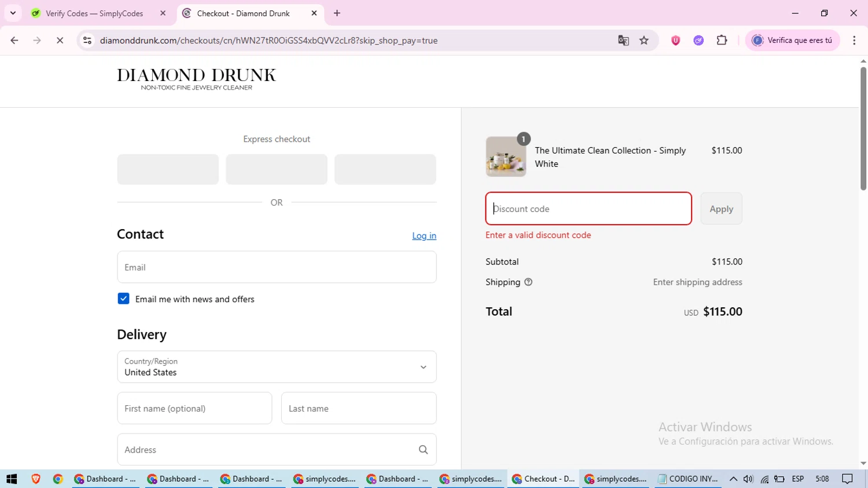Click the Log in link
This screenshot has width=868, height=488.
[424, 236]
